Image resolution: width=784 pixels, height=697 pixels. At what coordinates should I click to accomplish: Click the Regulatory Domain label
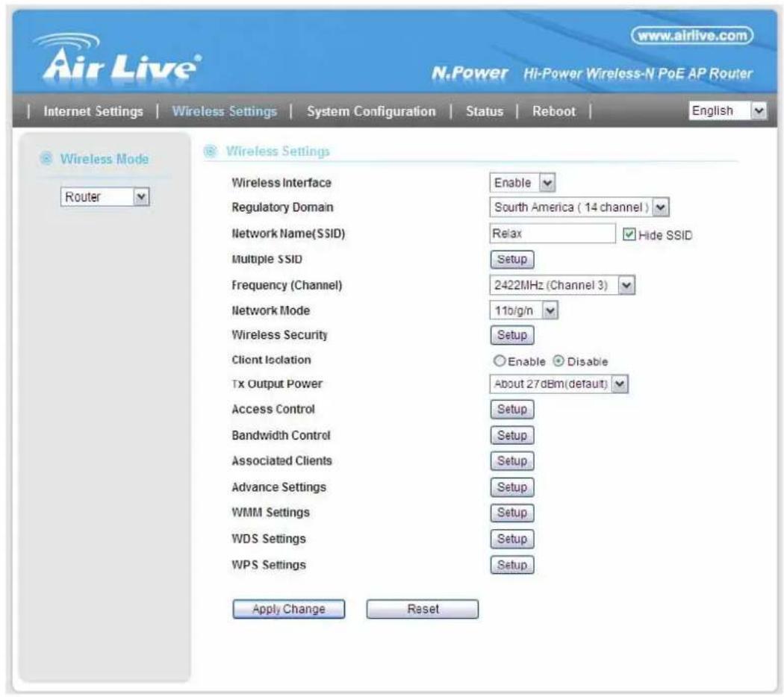pos(282,207)
